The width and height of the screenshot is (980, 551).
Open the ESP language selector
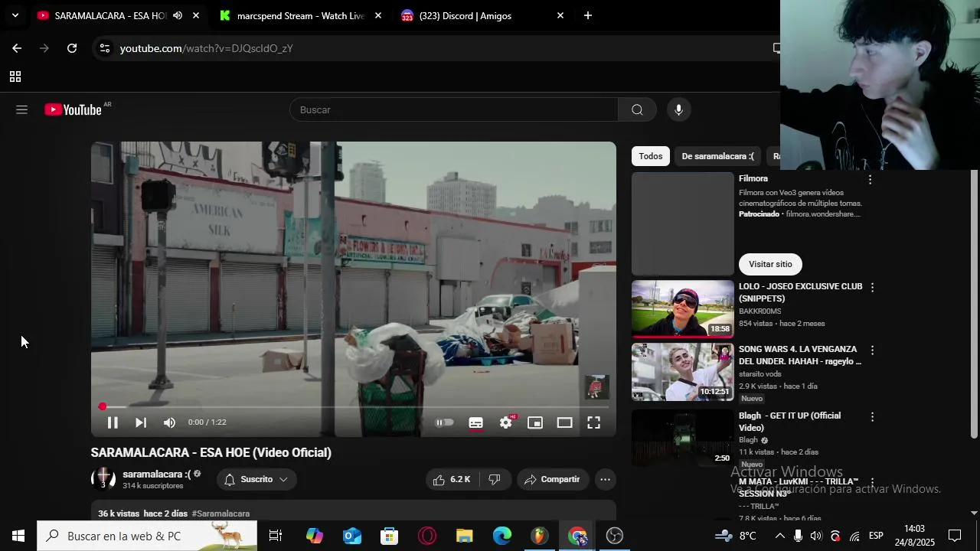(876, 536)
